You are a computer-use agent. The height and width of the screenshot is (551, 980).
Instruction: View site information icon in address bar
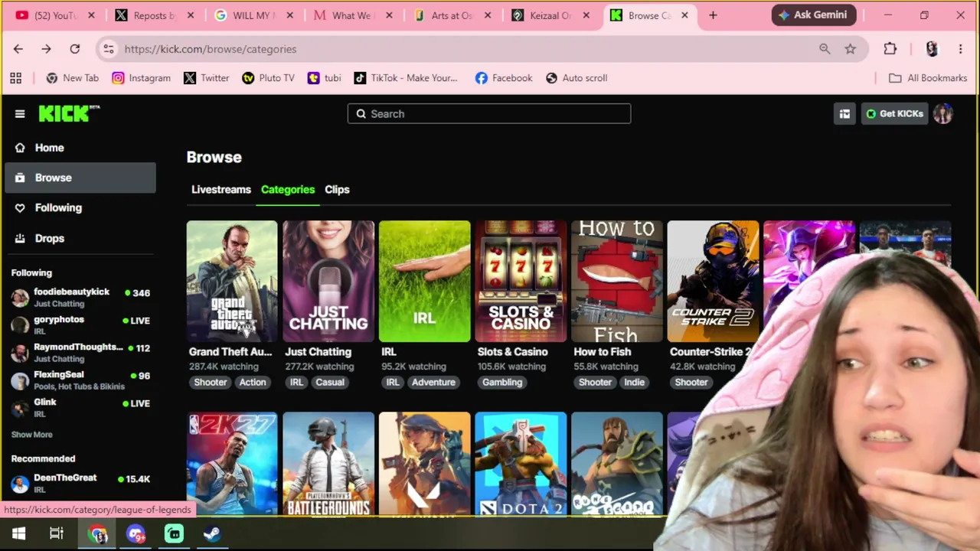tap(109, 49)
